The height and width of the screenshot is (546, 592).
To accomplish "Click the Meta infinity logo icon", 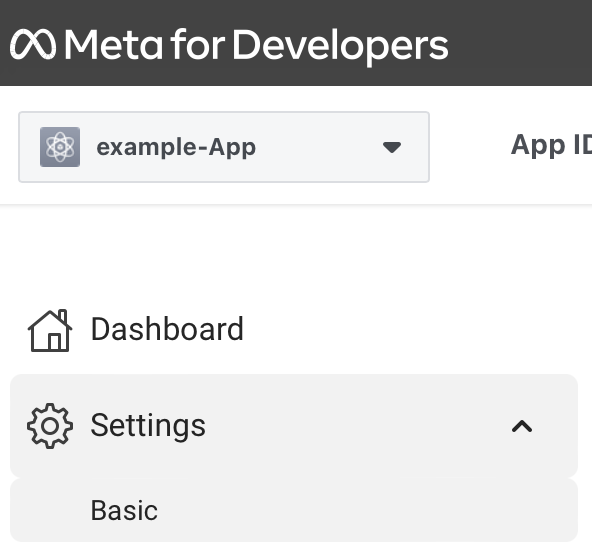I will point(33,45).
